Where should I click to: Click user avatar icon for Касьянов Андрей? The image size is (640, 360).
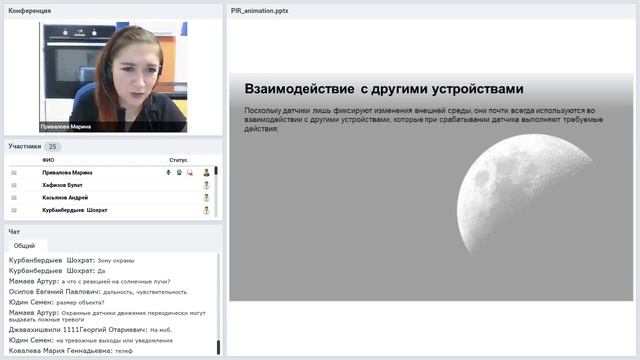point(207,198)
